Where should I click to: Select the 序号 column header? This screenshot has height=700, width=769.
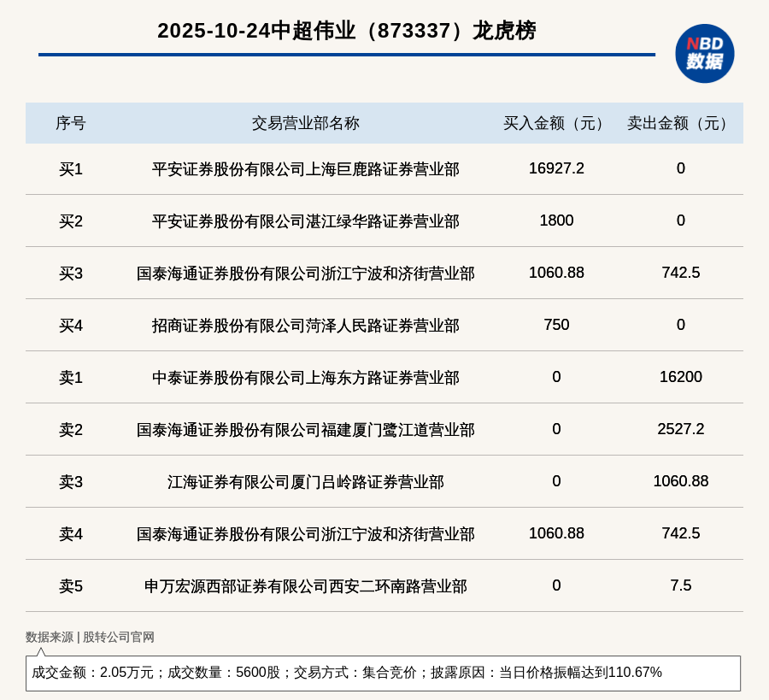[70, 123]
